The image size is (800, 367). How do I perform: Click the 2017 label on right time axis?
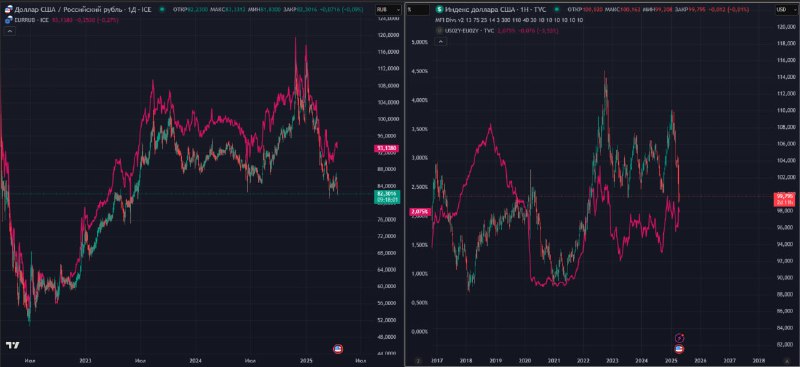click(437, 360)
